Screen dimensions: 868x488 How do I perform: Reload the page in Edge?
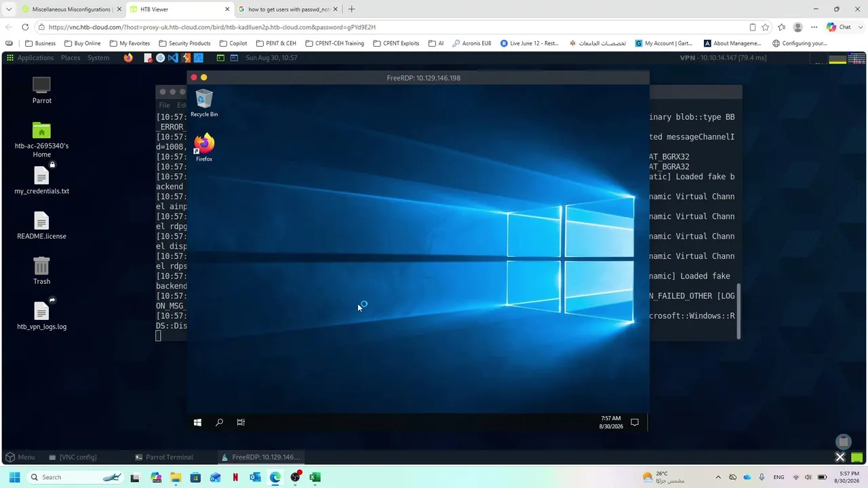click(x=25, y=27)
